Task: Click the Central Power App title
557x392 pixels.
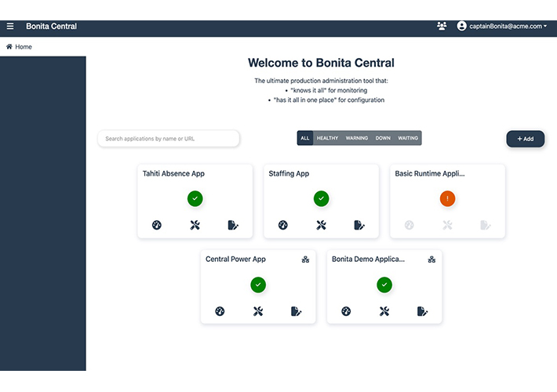Action: pyautogui.click(x=235, y=260)
